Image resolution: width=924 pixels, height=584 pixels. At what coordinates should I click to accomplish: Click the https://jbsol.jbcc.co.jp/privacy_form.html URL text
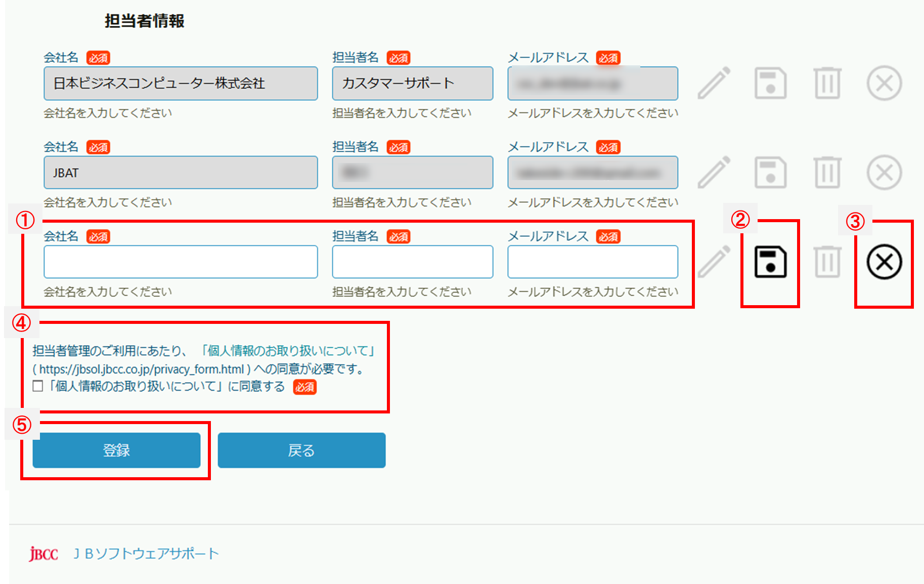click(x=142, y=369)
